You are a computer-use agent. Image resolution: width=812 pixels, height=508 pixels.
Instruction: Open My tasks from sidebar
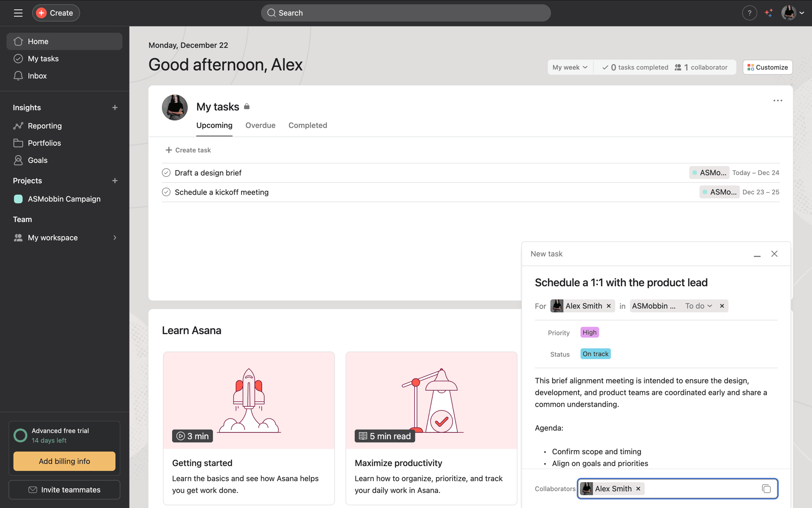[x=64, y=58]
